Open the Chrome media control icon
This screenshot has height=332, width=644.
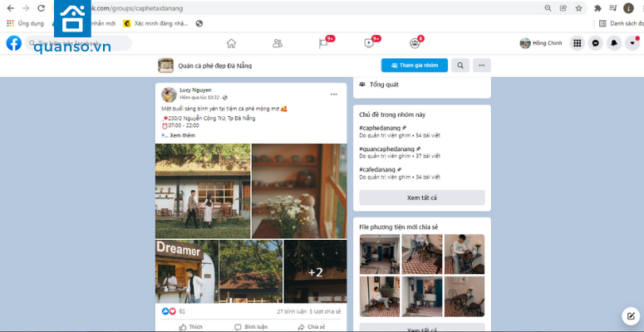[x=613, y=8]
